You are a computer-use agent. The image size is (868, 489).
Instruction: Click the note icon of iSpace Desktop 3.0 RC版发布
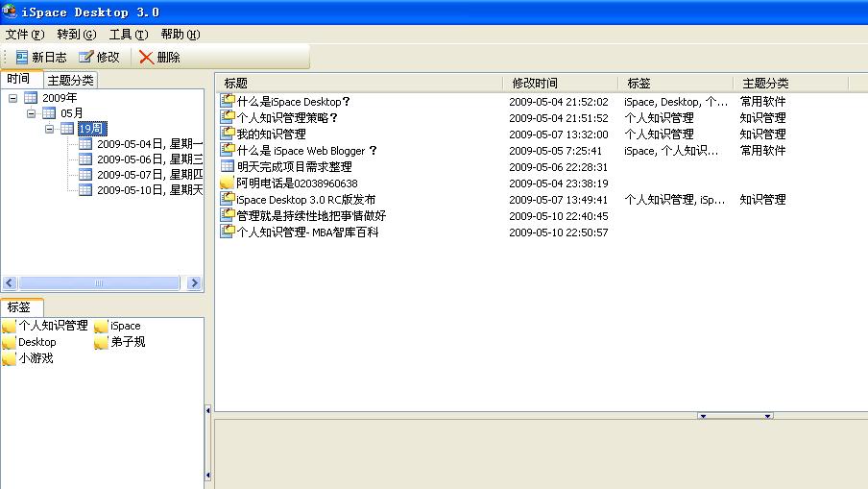point(227,198)
